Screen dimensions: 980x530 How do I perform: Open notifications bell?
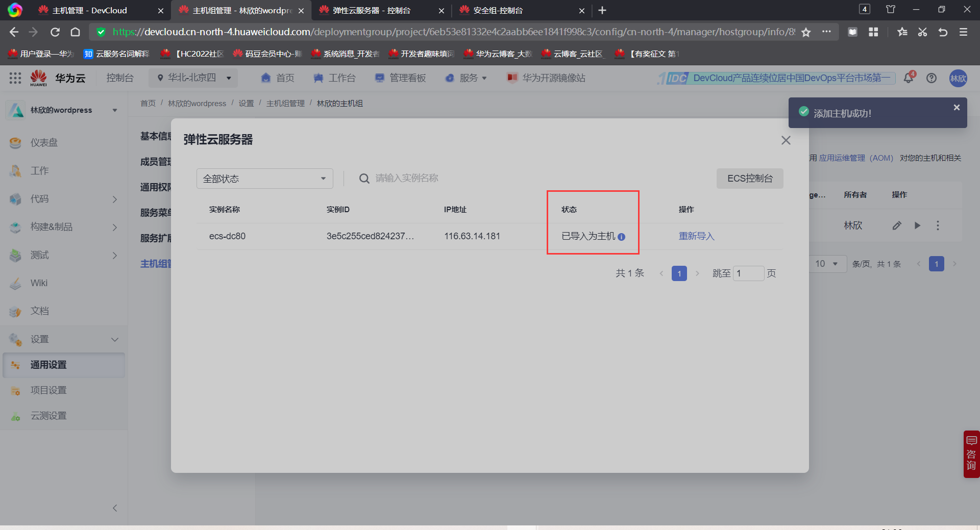coord(909,78)
